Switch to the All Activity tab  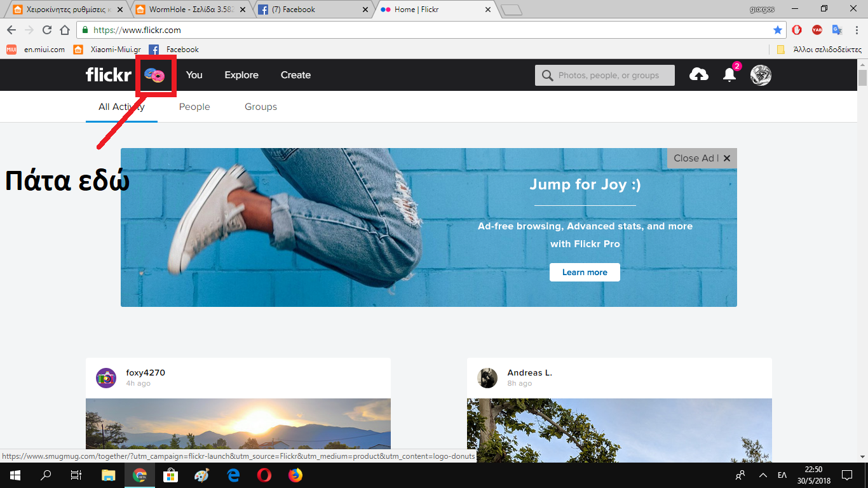(121, 107)
